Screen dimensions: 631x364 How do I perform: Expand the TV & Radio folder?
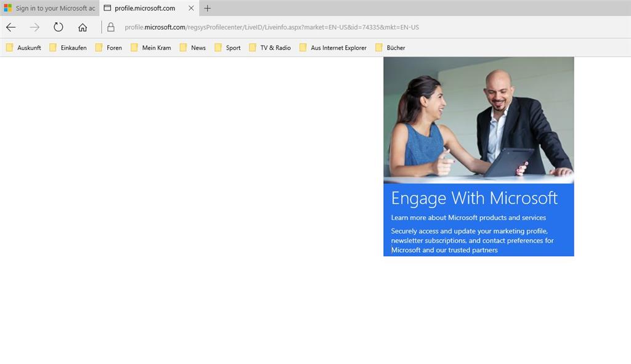point(270,48)
